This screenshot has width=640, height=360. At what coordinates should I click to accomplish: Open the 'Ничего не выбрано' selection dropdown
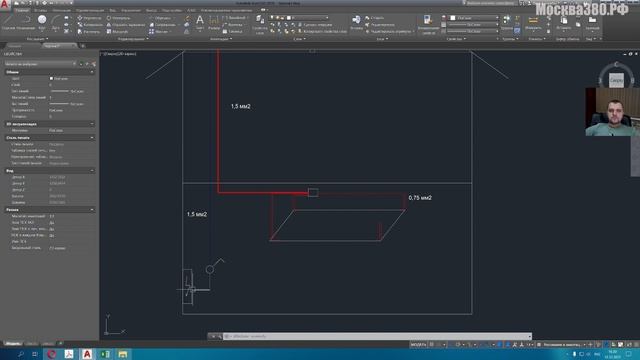tap(40, 64)
